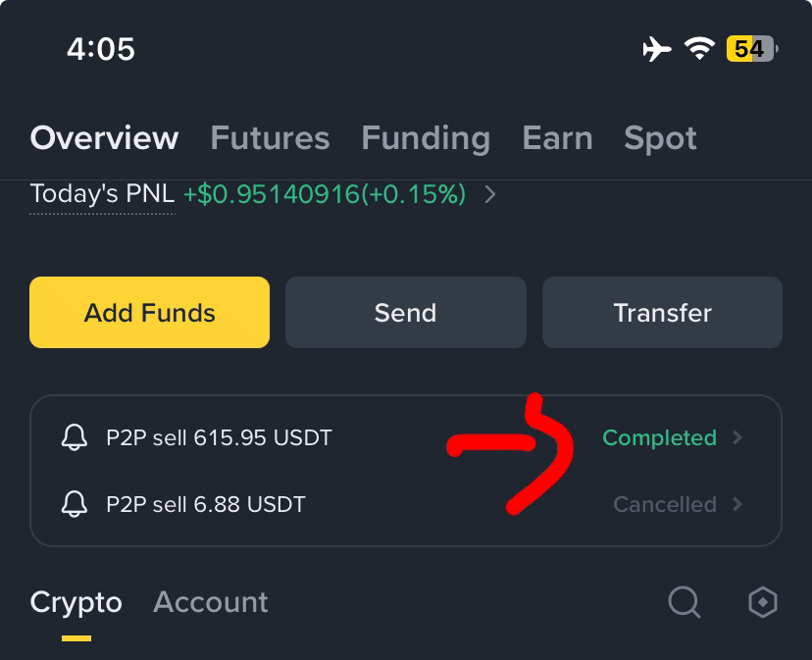The width and height of the screenshot is (812, 660).
Task: Switch to the Account tab
Action: (211, 602)
